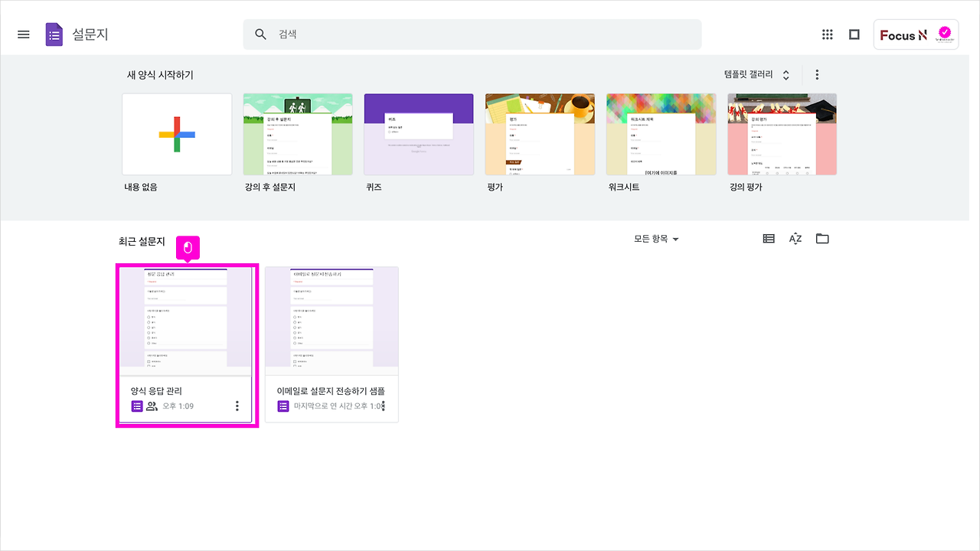Click the apps grid launcher icon
The width and height of the screenshot is (980, 551).
pyautogui.click(x=827, y=34)
